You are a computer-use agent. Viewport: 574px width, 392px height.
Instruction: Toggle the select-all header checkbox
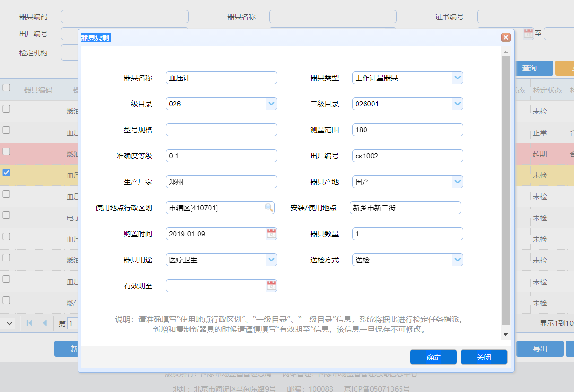coord(7,87)
